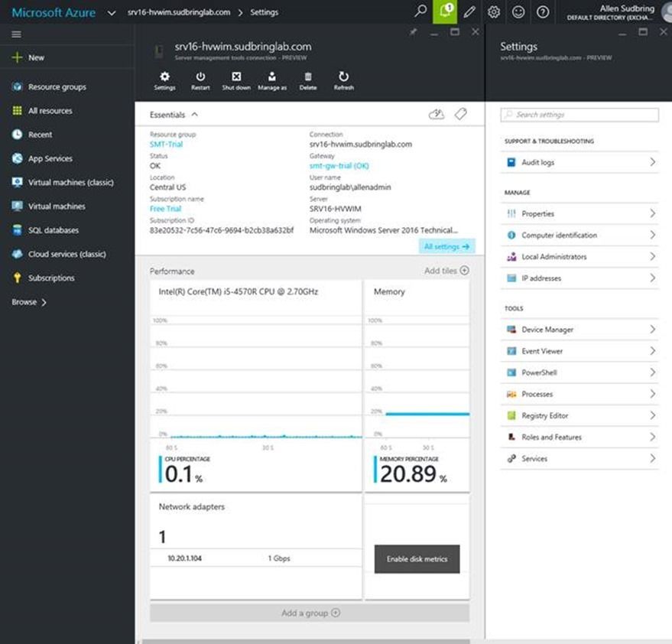Image resolution: width=672 pixels, height=644 pixels.
Task: Open the notifications bell icon
Action: coord(445,11)
